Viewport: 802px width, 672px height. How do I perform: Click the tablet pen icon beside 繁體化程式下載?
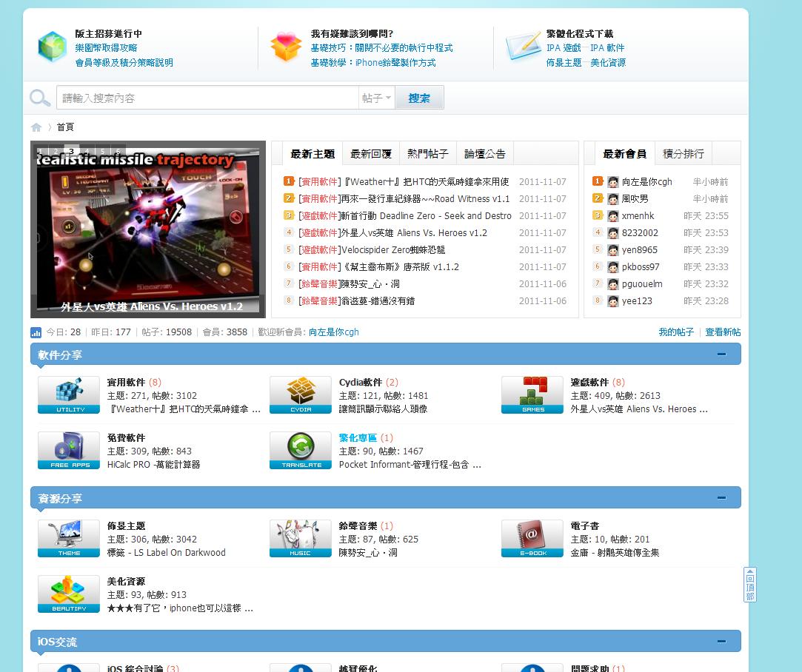[524, 46]
